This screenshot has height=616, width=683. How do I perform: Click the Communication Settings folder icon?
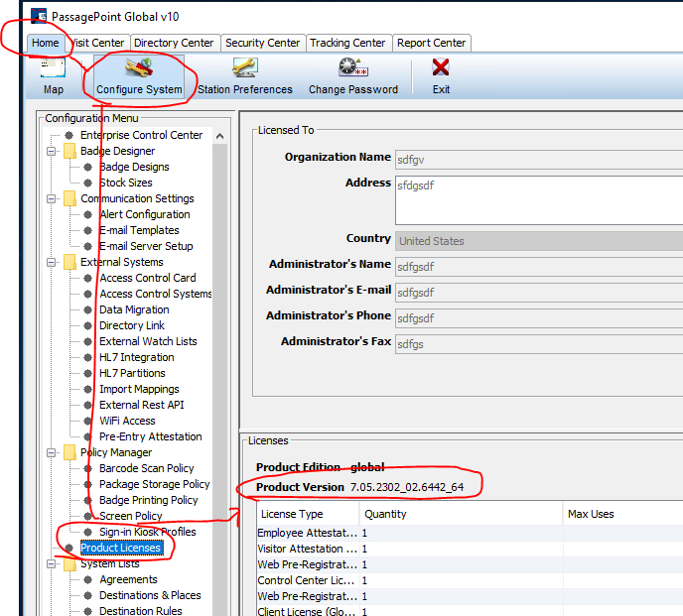coord(69,198)
